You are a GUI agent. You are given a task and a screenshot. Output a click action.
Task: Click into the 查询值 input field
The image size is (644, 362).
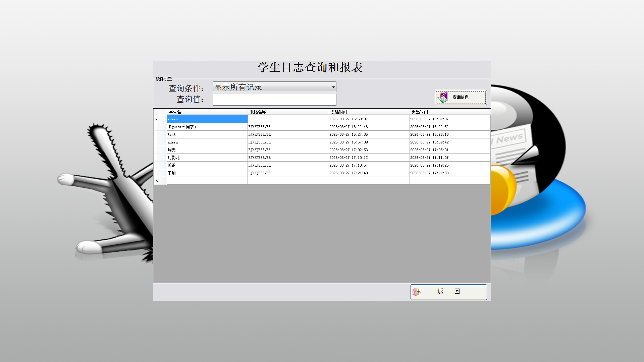(274, 100)
